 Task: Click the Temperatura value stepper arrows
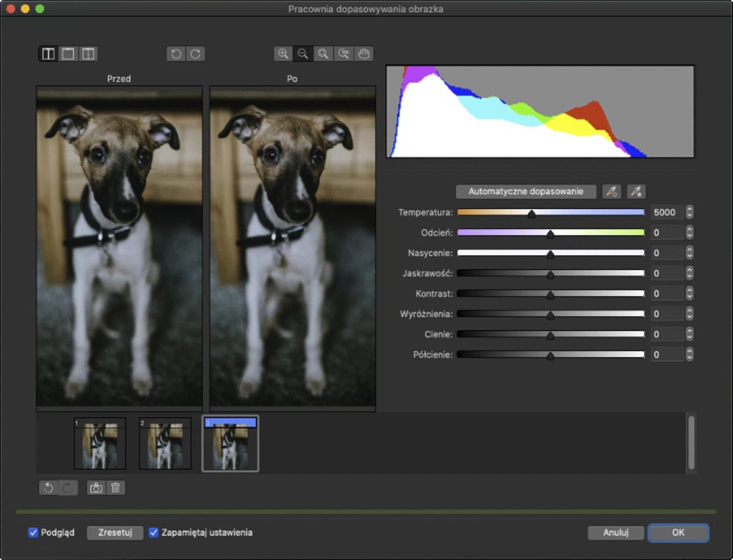pyautogui.click(x=689, y=212)
